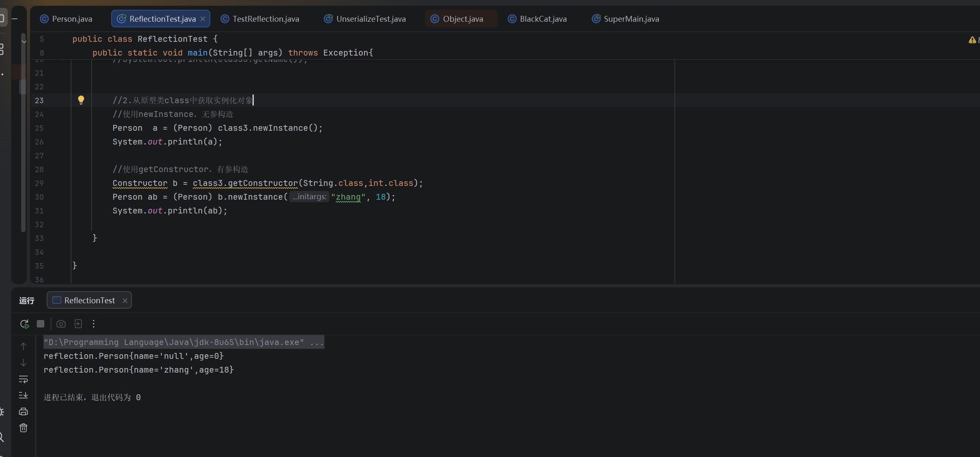Viewport: 980px width, 457px height.
Task: Rerun the ReflectionTest program
Action: click(24, 324)
